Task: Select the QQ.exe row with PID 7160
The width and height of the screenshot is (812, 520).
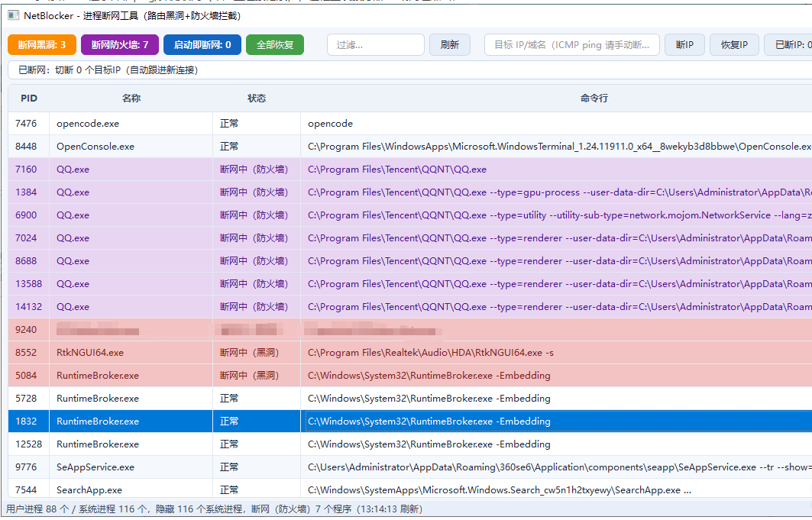Action: pyautogui.click(x=410, y=170)
